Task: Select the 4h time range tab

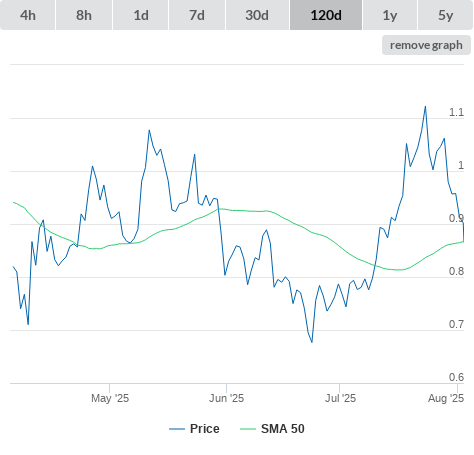Action: 28,15
